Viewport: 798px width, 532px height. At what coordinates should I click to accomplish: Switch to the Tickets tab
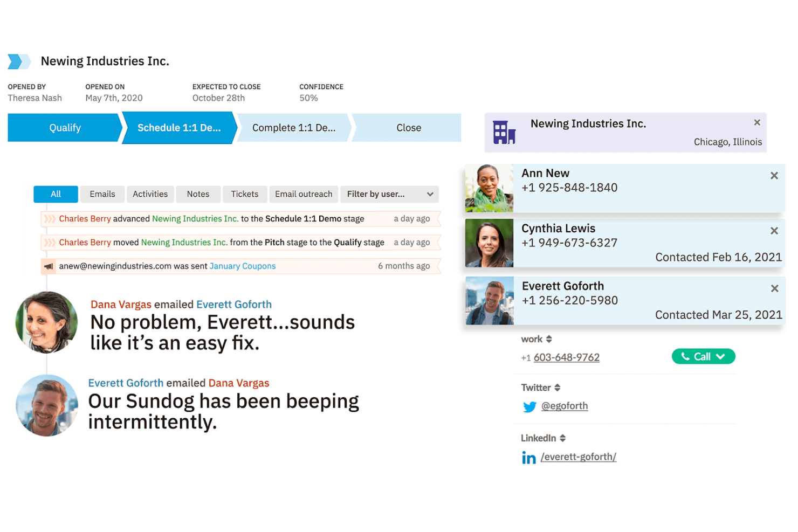pyautogui.click(x=245, y=194)
